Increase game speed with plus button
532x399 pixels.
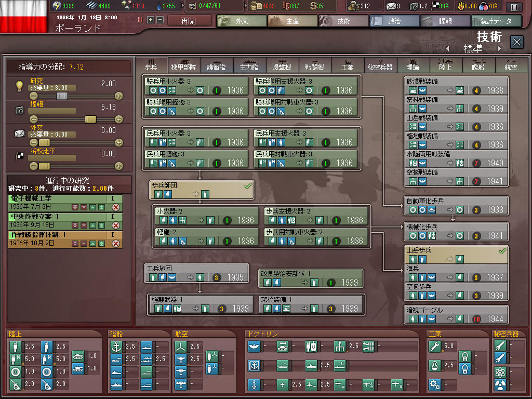pos(151,20)
